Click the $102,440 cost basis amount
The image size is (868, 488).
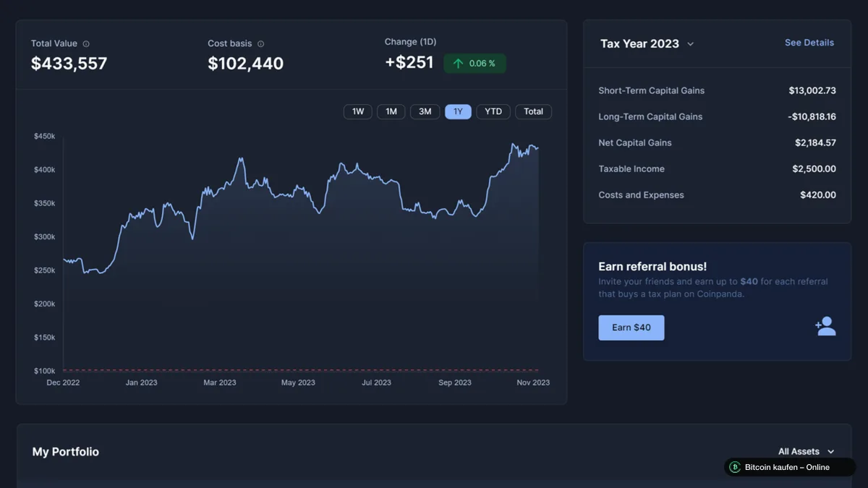tap(246, 64)
